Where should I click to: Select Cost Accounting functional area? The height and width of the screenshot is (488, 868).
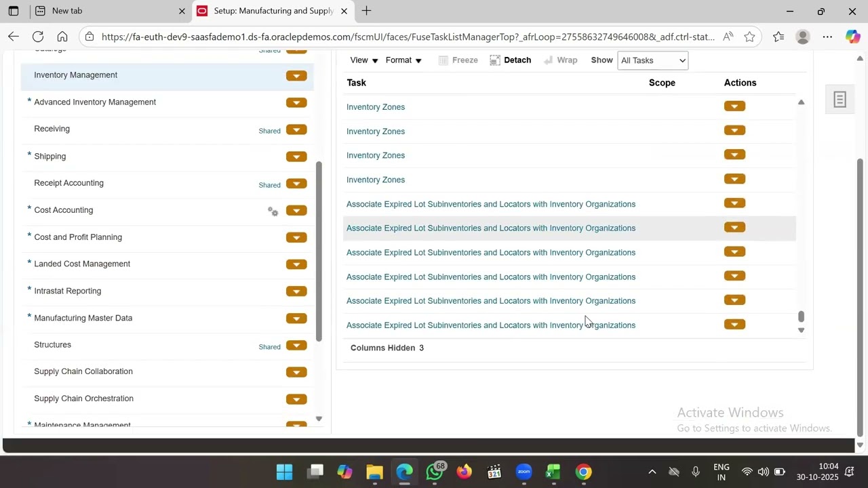(x=64, y=210)
